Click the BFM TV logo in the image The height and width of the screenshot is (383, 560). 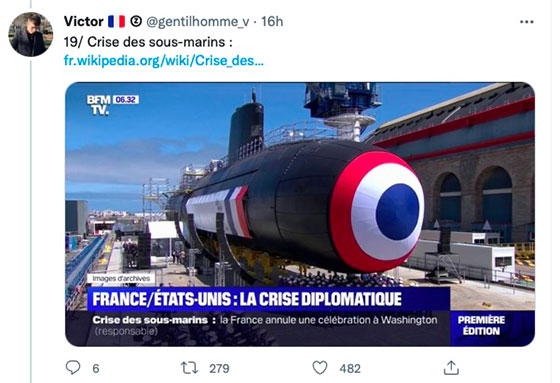pyautogui.click(x=99, y=105)
